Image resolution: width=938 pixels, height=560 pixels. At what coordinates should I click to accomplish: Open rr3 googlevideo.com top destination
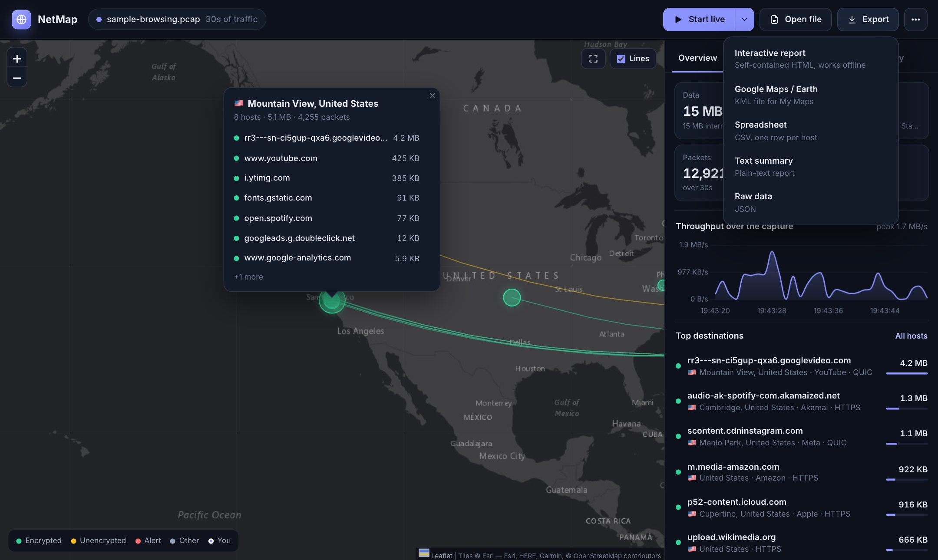[802, 366]
